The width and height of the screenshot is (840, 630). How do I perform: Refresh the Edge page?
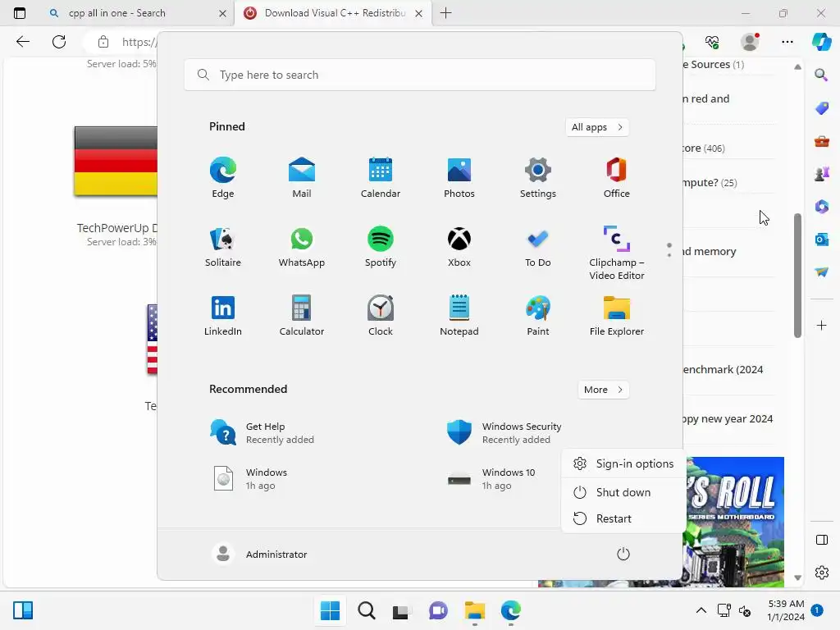coord(59,41)
